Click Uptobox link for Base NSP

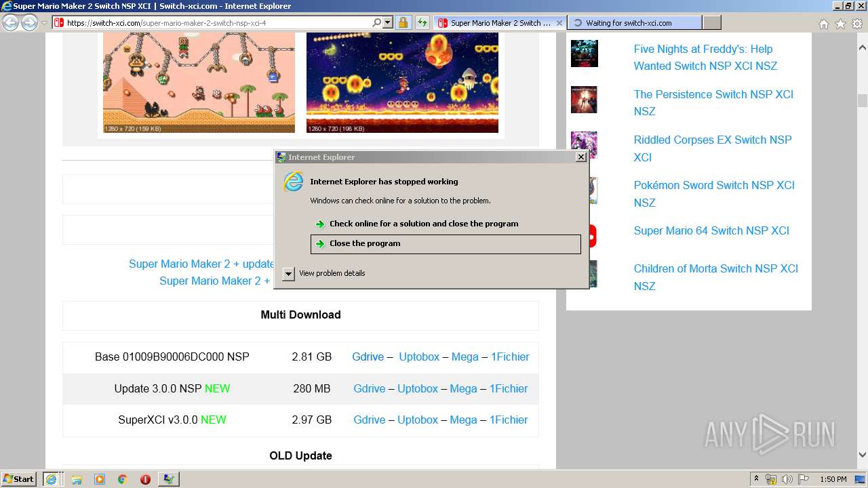(419, 357)
